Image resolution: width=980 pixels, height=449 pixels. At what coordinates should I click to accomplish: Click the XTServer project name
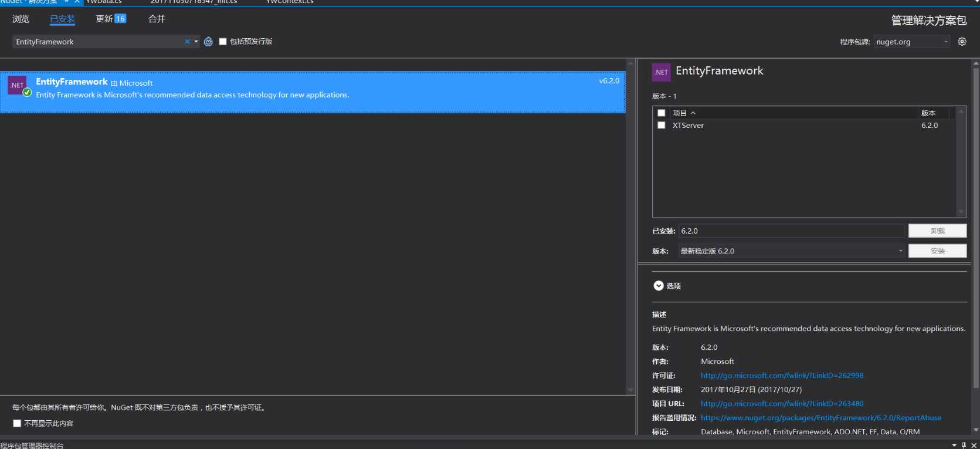pyautogui.click(x=688, y=125)
